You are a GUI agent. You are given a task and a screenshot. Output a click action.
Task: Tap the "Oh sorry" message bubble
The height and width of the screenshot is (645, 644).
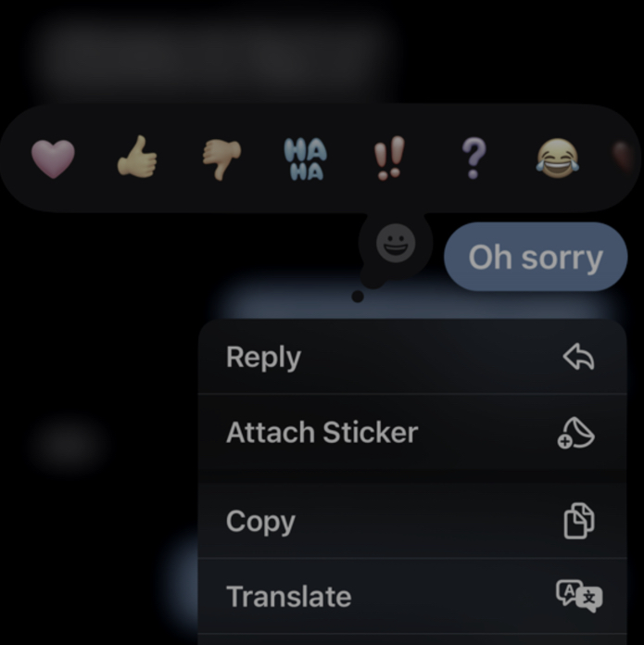point(536,257)
